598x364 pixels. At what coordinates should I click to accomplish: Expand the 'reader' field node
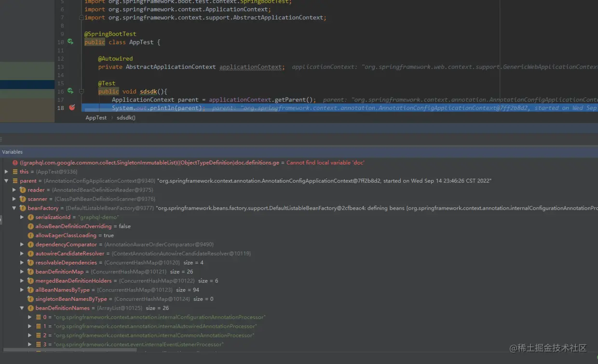pyautogui.click(x=14, y=190)
